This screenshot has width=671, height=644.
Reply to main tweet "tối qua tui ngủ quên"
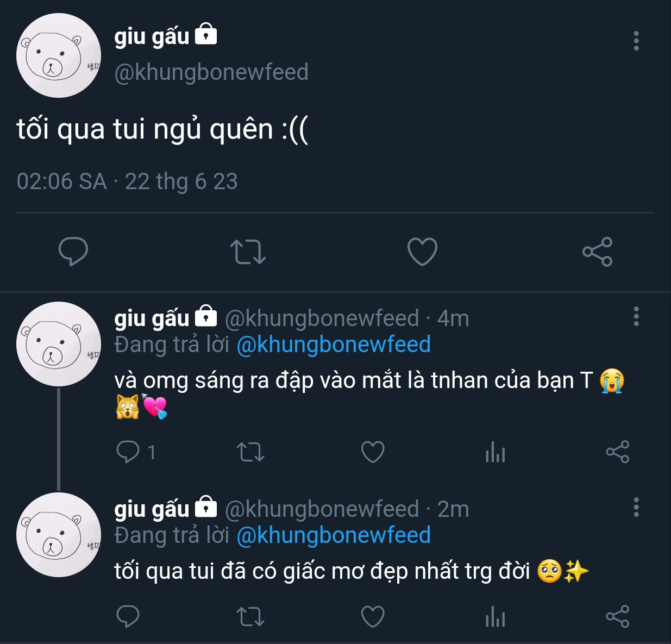pyautogui.click(x=73, y=252)
